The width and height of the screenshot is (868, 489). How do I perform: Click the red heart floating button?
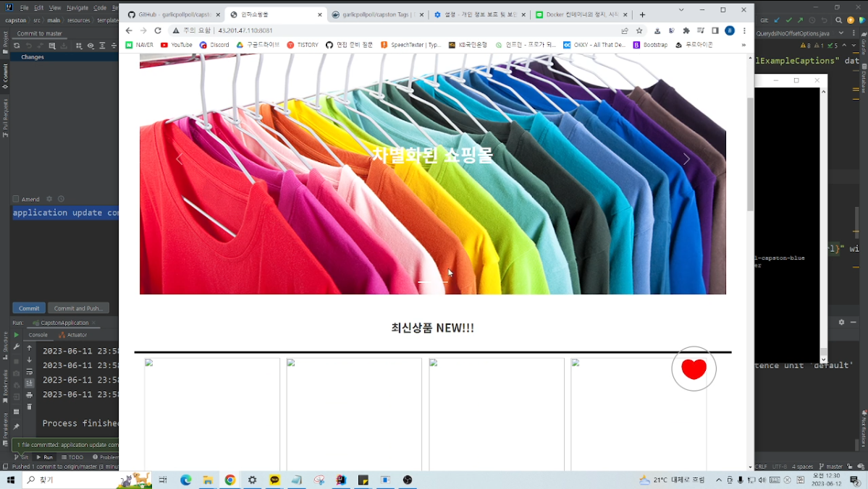point(694,368)
